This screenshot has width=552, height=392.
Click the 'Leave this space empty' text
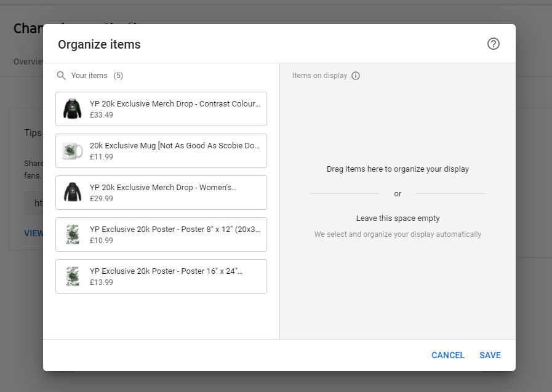coord(398,218)
